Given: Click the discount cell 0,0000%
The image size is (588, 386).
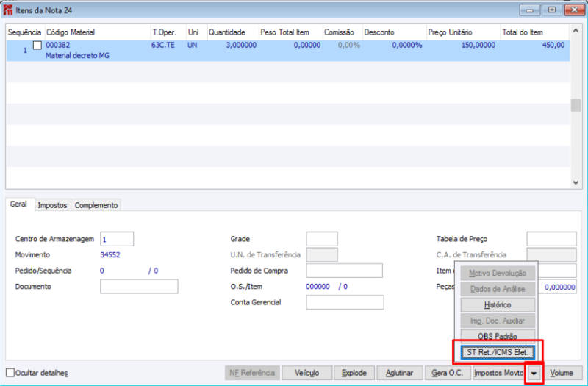Looking at the screenshot, I should pos(407,45).
